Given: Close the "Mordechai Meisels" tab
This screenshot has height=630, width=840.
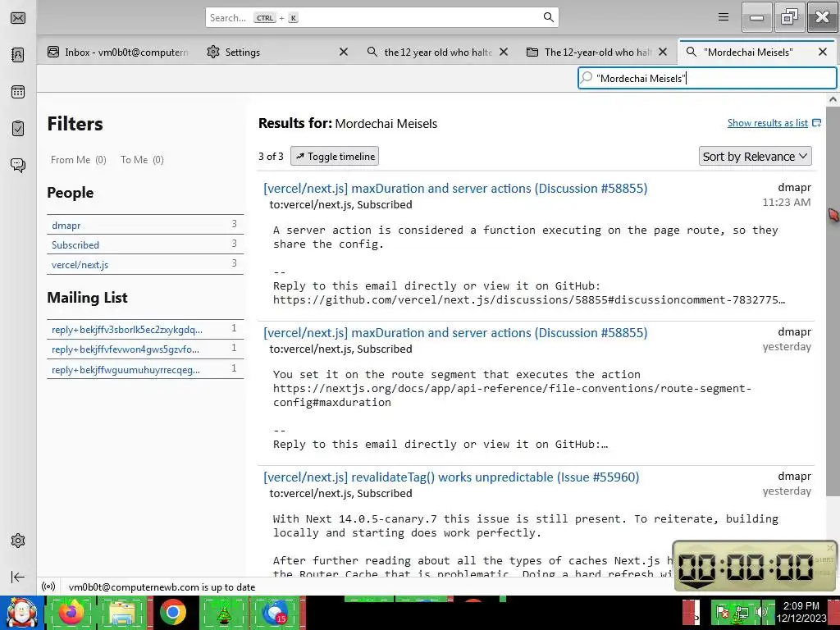Looking at the screenshot, I should point(822,52).
